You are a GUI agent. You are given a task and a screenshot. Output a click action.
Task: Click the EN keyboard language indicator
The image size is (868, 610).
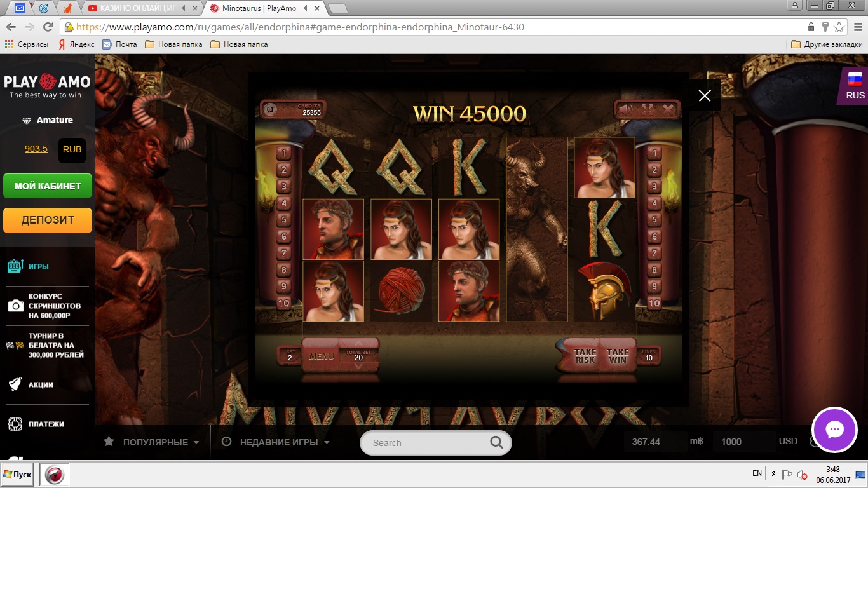click(x=757, y=473)
